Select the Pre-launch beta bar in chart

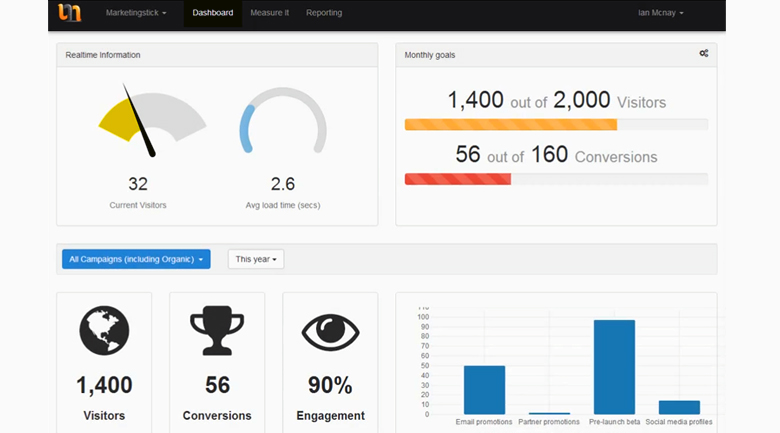[614, 367]
